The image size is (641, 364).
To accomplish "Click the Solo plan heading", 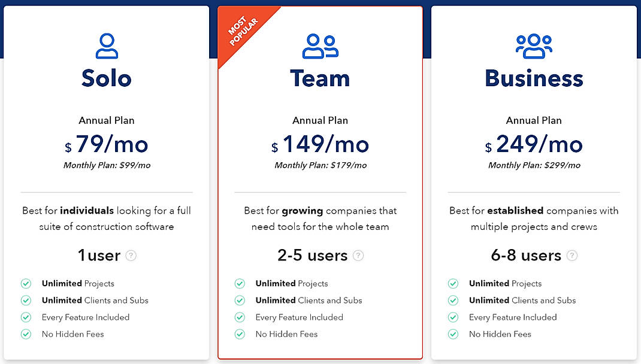I will 107,78.
